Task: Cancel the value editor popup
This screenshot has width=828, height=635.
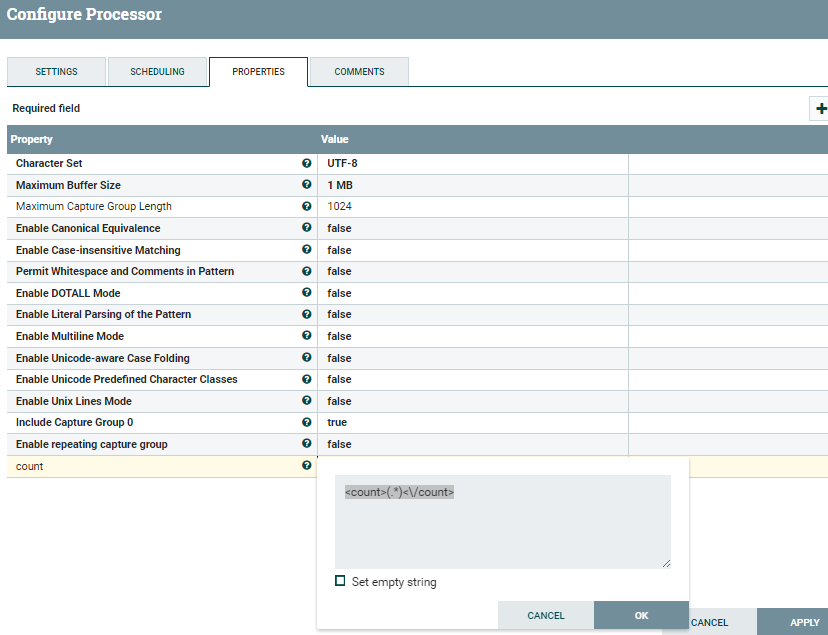Action: [546, 616]
